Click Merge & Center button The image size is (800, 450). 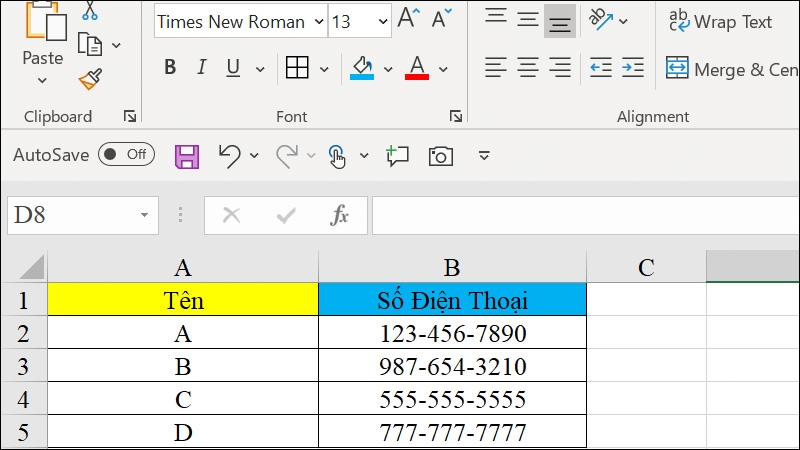pyautogui.click(x=732, y=69)
